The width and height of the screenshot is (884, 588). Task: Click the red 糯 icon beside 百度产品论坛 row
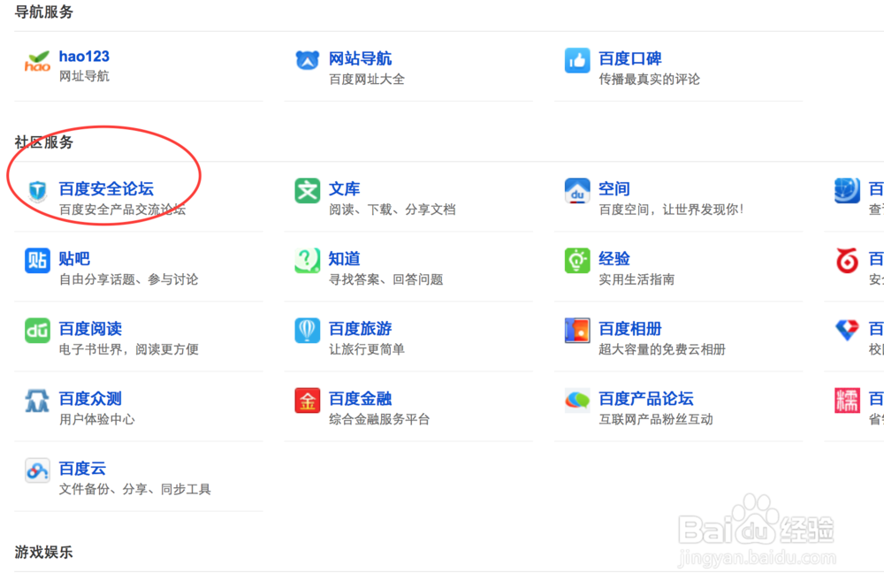(848, 401)
